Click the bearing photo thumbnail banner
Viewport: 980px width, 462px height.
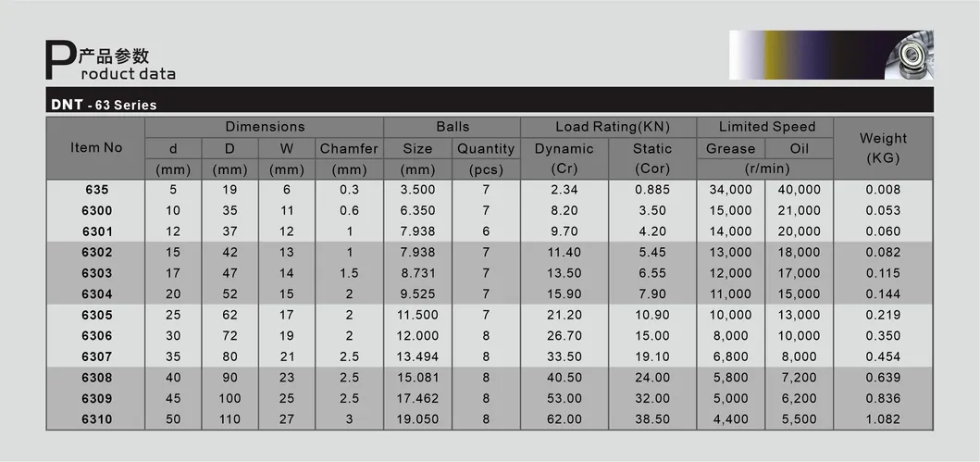click(x=831, y=55)
